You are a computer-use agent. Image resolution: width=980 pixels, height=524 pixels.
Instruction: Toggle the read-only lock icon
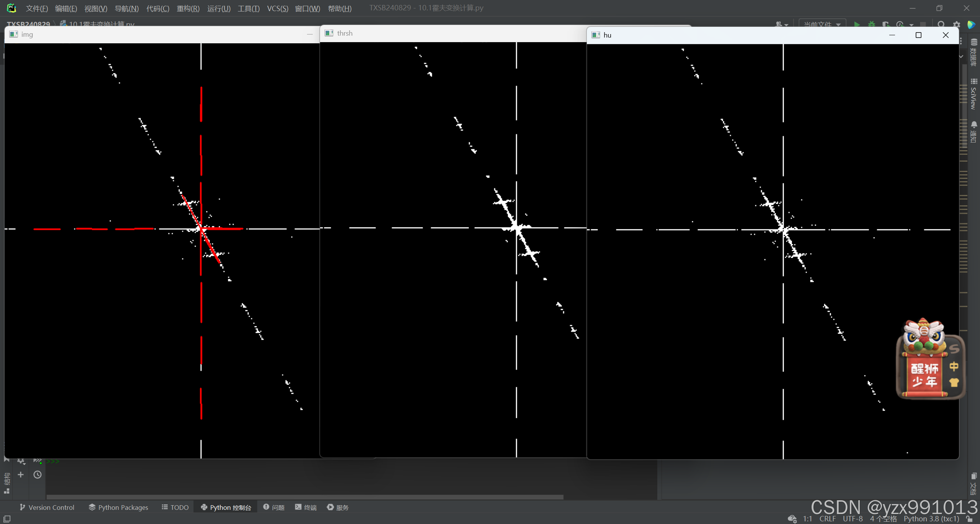pyautogui.click(x=969, y=519)
